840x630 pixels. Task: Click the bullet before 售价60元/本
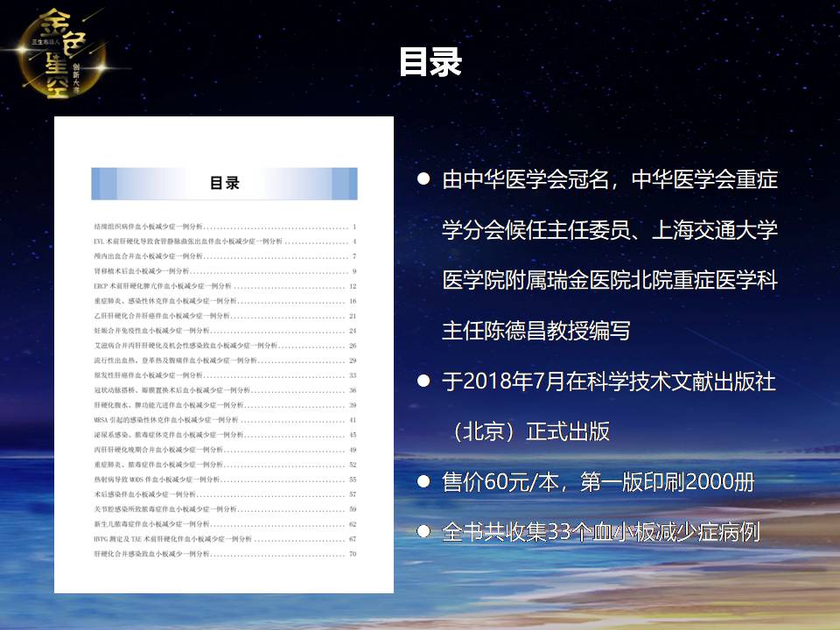click(424, 482)
